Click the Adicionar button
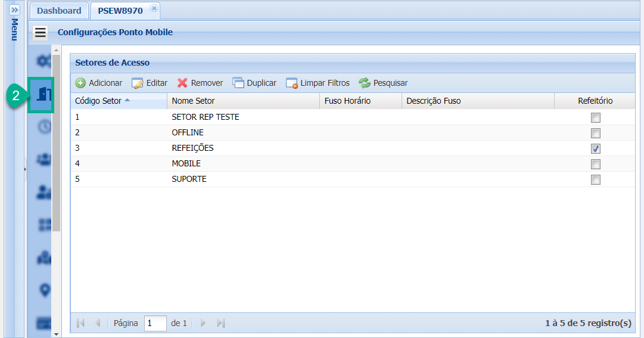This screenshot has width=644, height=338. pos(98,83)
